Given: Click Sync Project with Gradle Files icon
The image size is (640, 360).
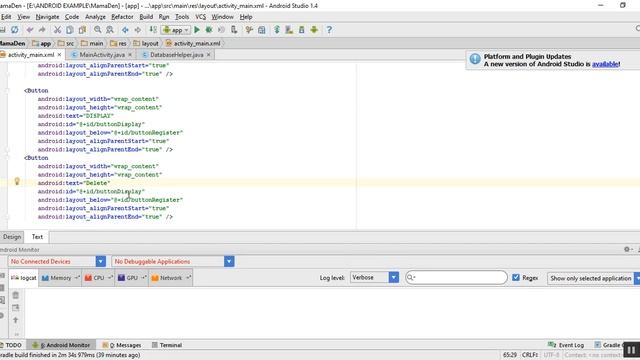Looking at the screenshot, I should coord(277,30).
